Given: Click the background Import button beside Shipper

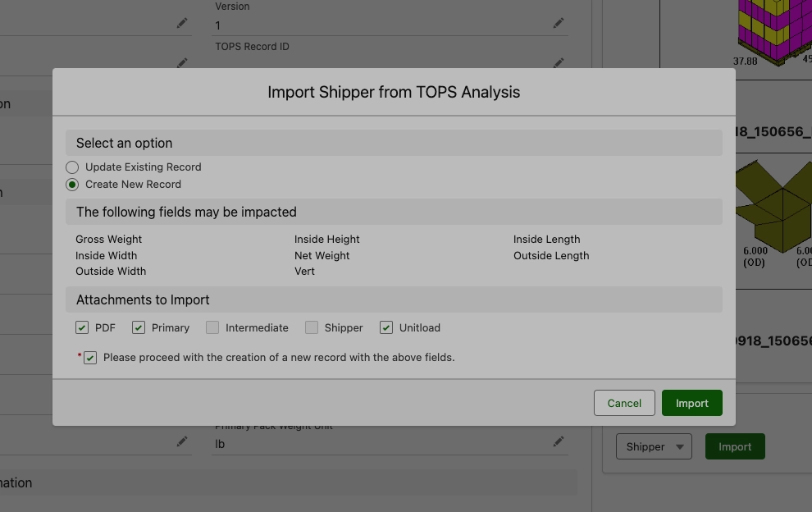Looking at the screenshot, I should [735, 446].
